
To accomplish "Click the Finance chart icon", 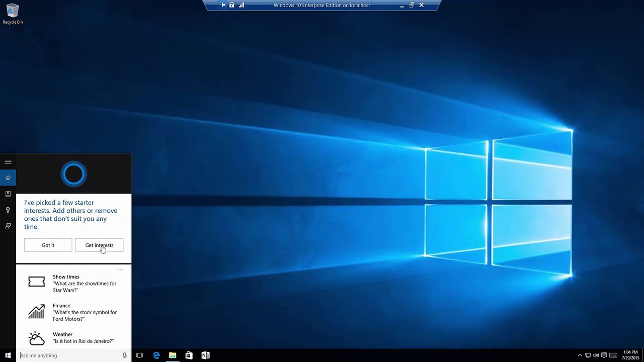I will coord(36,312).
